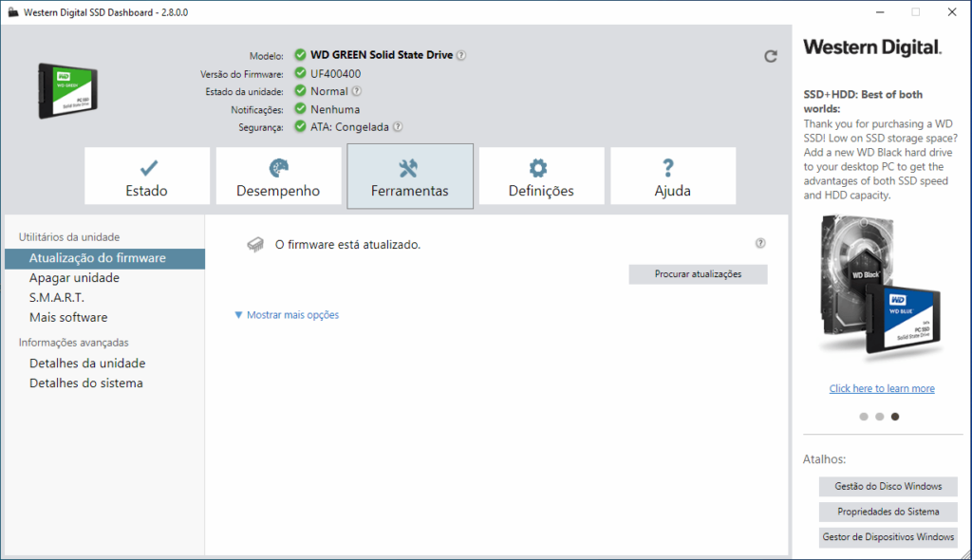Click the firmware version text UF400400

335,74
